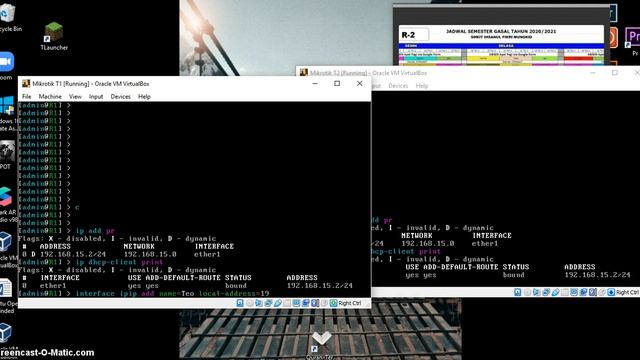
Task: Click the recording icon in Mikrotik T2 status bar
Action: [583, 292]
